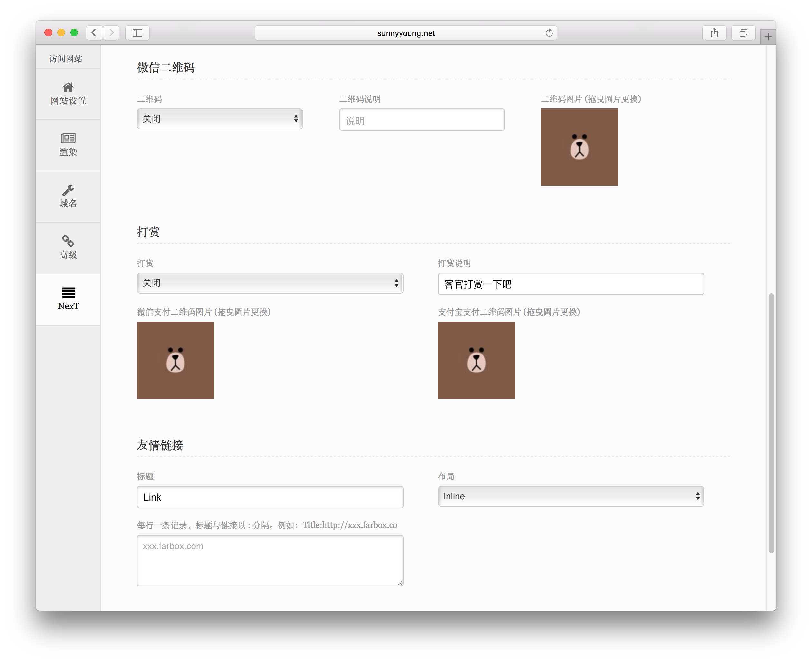The height and width of the screenshot is (662, 812).
Task: Show all tabs overview icon
Action: (742, 33)
